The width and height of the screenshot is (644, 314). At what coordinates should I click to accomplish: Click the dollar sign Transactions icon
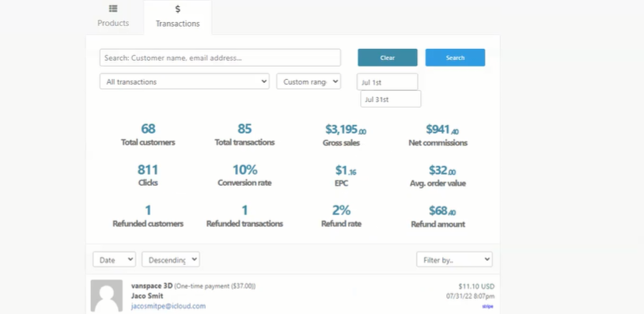pos(178,9)
